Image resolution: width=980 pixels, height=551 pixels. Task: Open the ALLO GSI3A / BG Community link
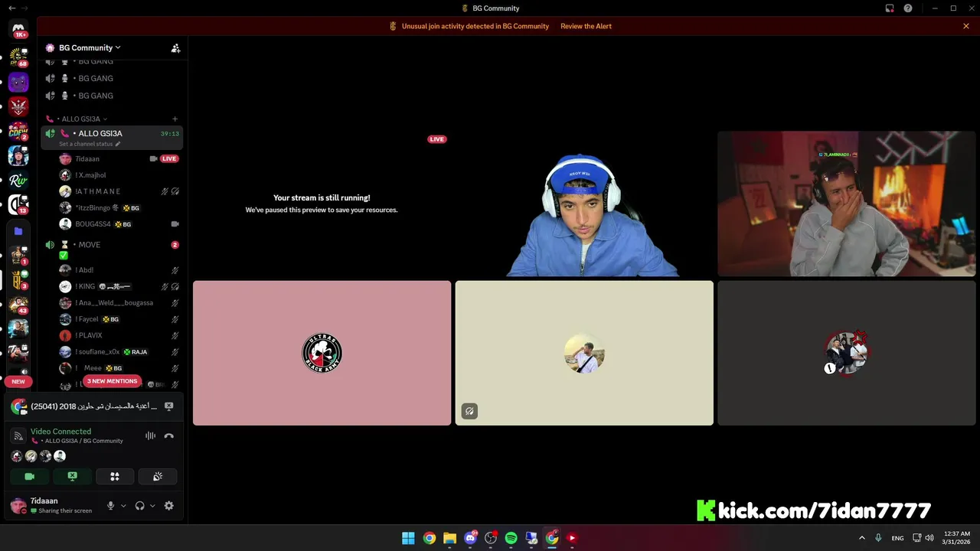(x=83, y=441)
